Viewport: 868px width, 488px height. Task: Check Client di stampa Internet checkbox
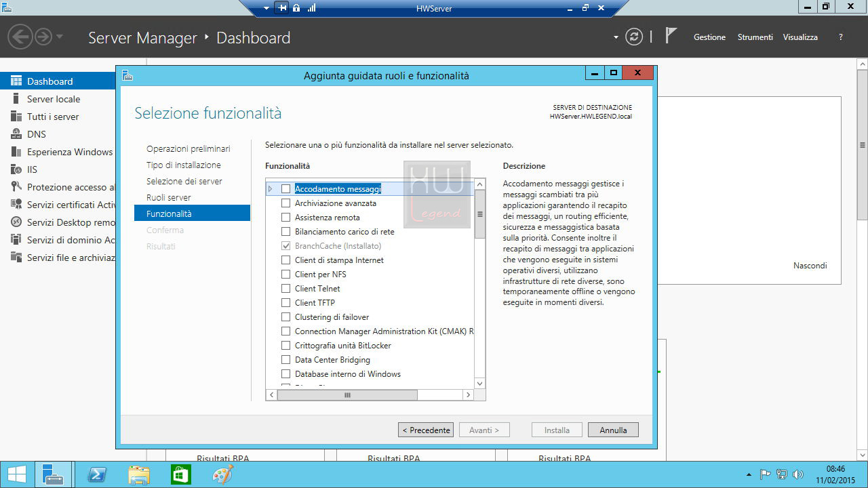tap(285, 260)
